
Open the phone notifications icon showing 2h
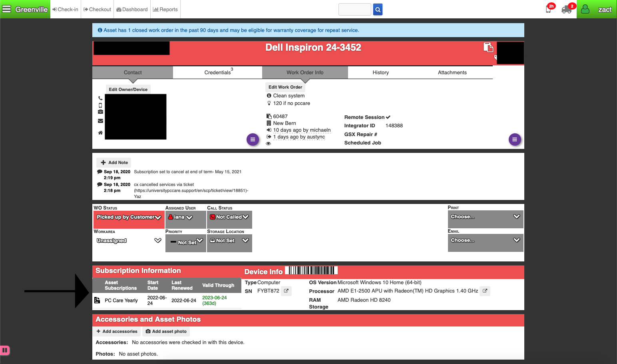(x=549, y=9)
